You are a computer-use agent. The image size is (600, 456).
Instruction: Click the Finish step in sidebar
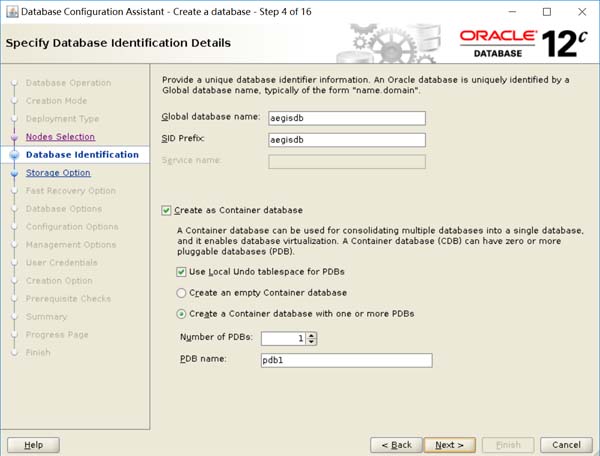click(38, 353)
